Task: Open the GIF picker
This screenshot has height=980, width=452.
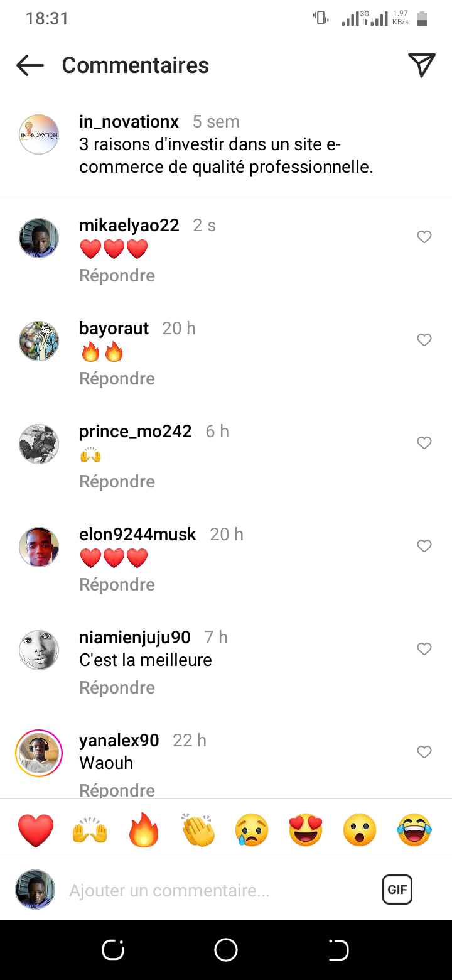Action: 397,890
